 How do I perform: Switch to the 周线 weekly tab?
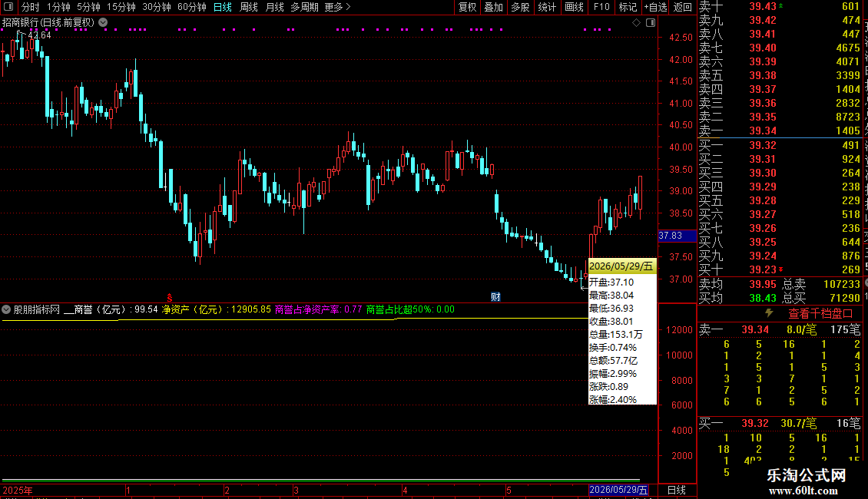pos(249,7)
